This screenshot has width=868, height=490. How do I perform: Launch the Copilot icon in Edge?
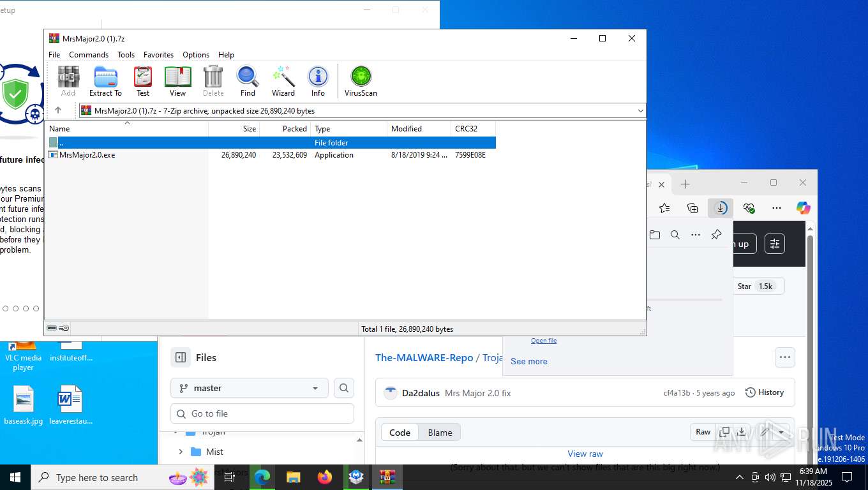click(x=803, y=208)
